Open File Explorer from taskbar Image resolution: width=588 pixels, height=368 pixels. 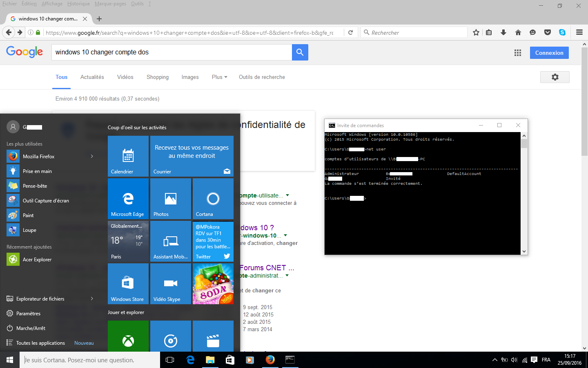[210, 360]
